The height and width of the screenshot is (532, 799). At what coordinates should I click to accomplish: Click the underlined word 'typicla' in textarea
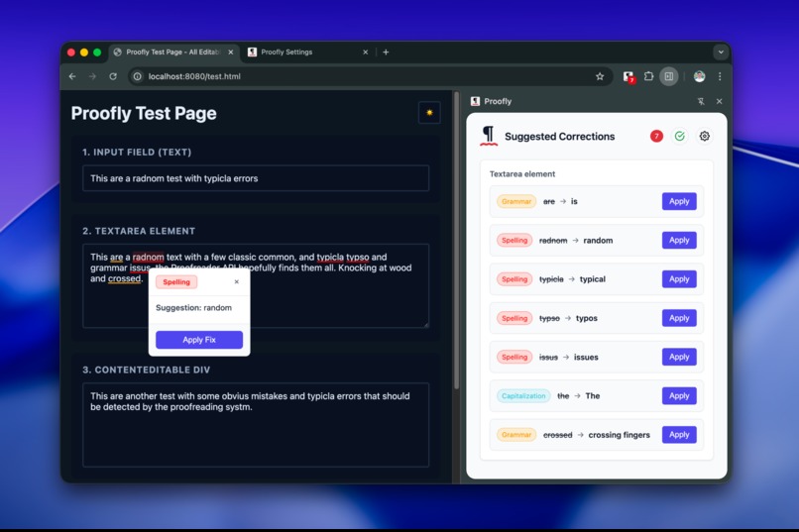pos(330,258)
